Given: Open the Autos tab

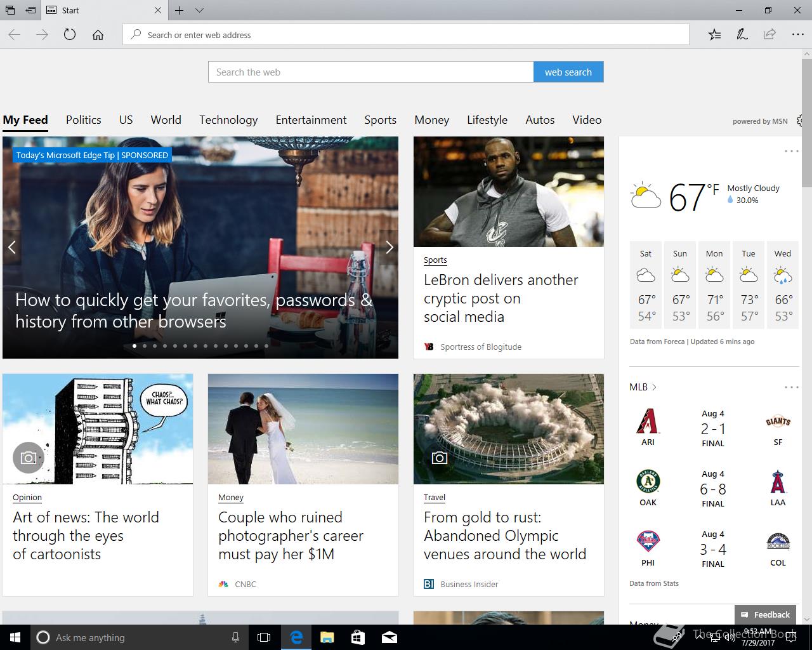Looking at the screenshot, I should (x=540, y=120).
